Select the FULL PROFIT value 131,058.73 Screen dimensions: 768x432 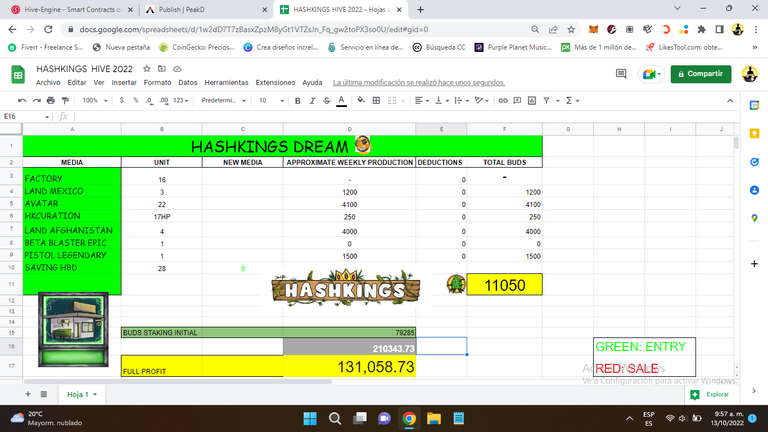[x=349, y=366]
